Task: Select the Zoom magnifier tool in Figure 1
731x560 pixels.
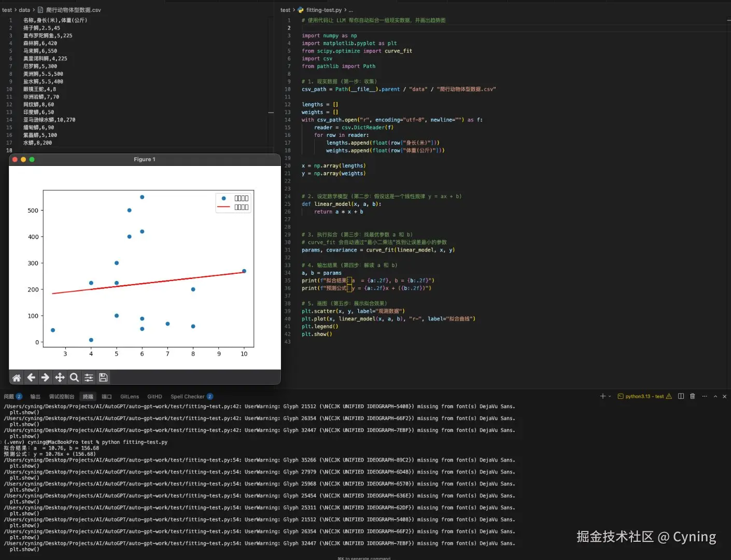Action: pyautogui.click(x=74, y=377)
